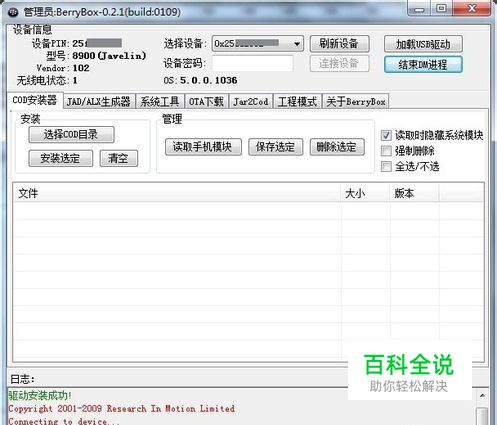
Task: Switch to the JAD/ALX生成器 tab
Action: click(99, 101)
